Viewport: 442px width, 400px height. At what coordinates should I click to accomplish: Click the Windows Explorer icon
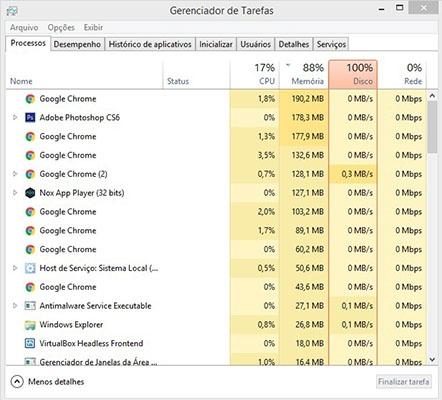pyautogui.click(x=30, y=325)
